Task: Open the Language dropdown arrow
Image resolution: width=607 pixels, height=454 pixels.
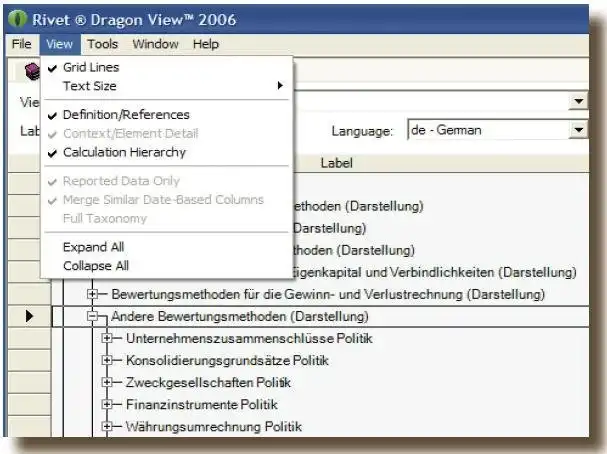Action: 578,130
